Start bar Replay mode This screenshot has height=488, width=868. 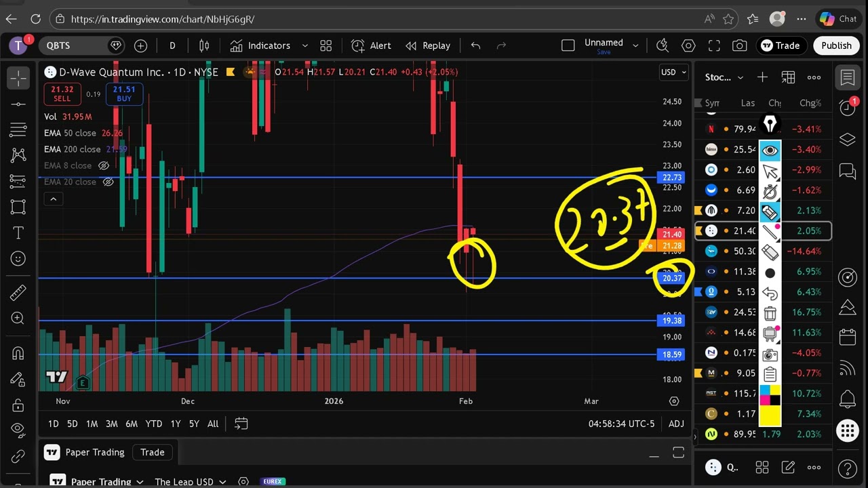(428, 45)
